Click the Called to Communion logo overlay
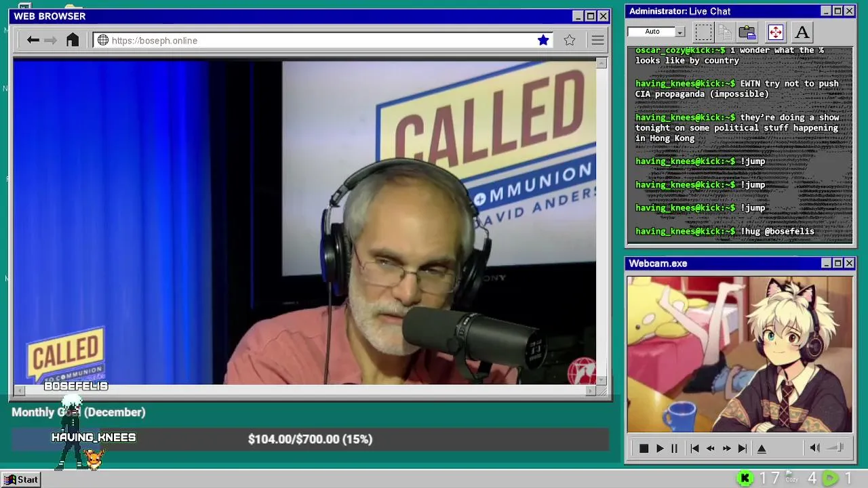The image size is (868, 488). [66, 354]
